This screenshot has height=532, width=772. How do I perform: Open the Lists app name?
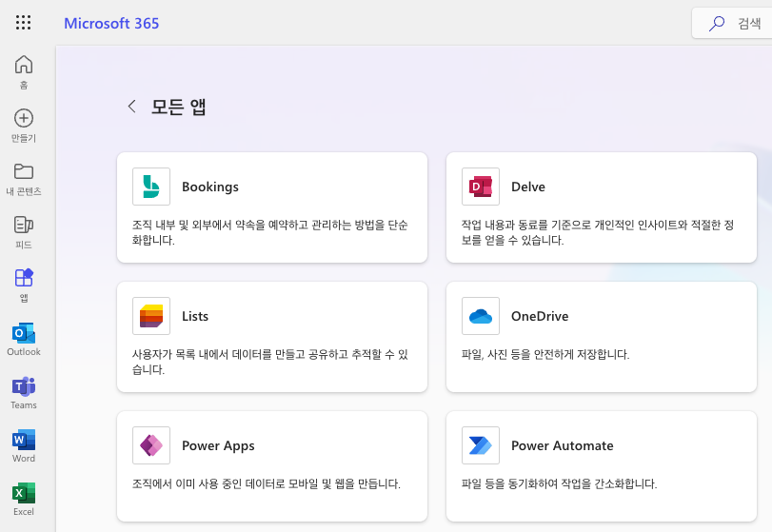click(195, 316)
